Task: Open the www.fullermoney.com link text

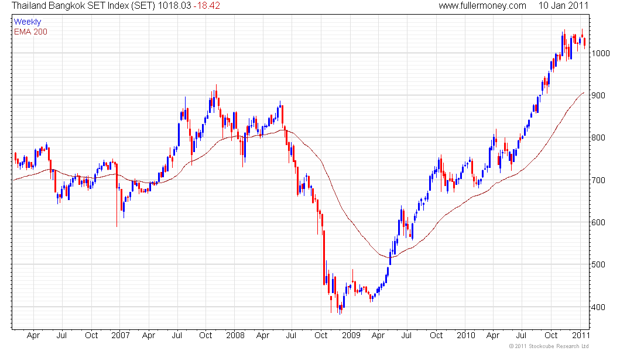Action: point(482,6)
